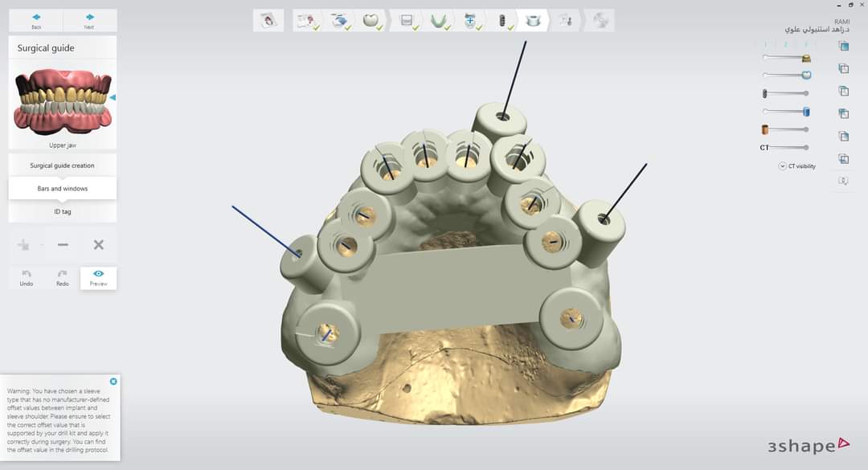Select the active surgical guide workflow step
Screen dimensions: 868x470
pyautogui.click(x=532, y=22)
